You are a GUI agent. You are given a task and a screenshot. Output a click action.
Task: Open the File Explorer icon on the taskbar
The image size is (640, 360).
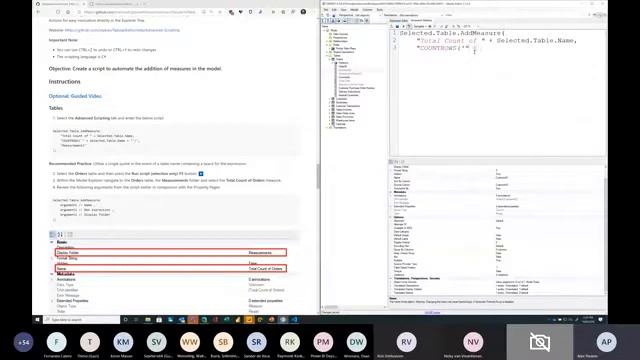point(148,320)
